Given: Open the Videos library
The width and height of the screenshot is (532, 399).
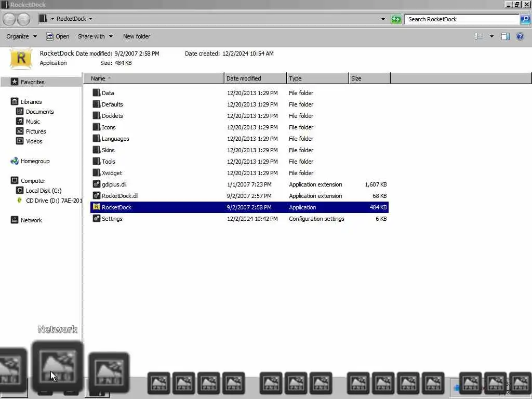Looking at the screenshot, I should pos(34,141).
